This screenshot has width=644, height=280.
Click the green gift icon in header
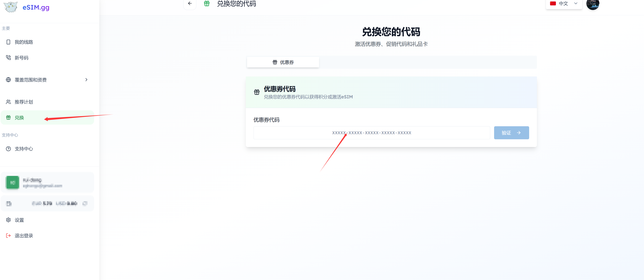click(207, 3)
